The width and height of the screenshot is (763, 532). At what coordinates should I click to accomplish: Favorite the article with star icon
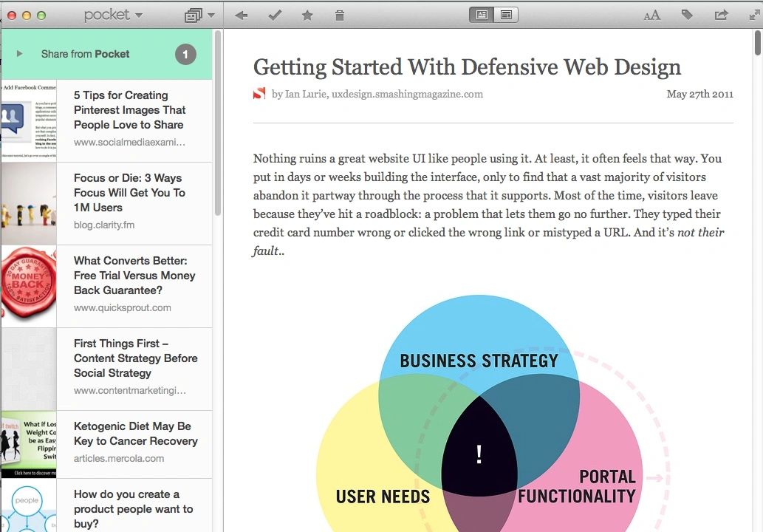307,15
